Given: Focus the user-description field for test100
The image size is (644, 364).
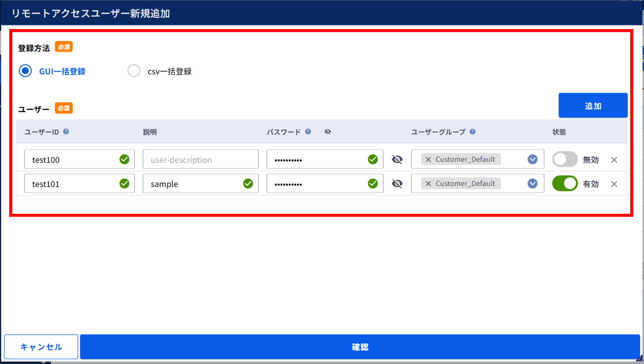Looking at the screenshot, I should (x=200, y=159).
